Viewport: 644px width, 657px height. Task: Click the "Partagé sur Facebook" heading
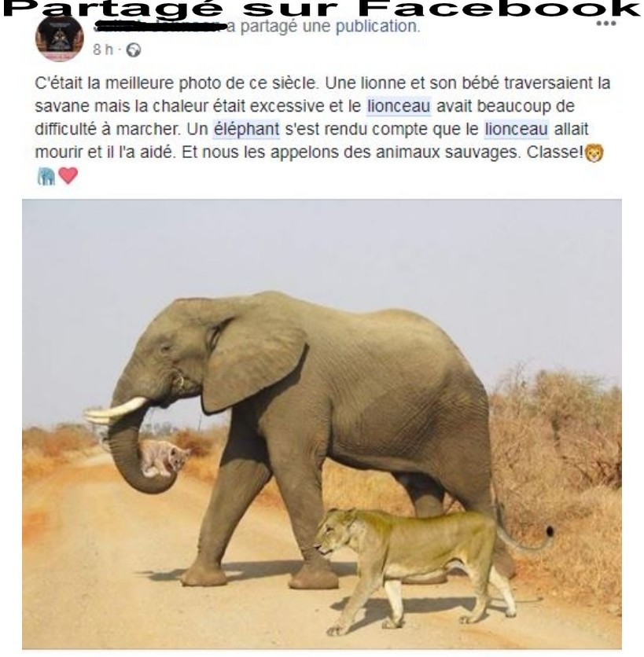[322, 9]
